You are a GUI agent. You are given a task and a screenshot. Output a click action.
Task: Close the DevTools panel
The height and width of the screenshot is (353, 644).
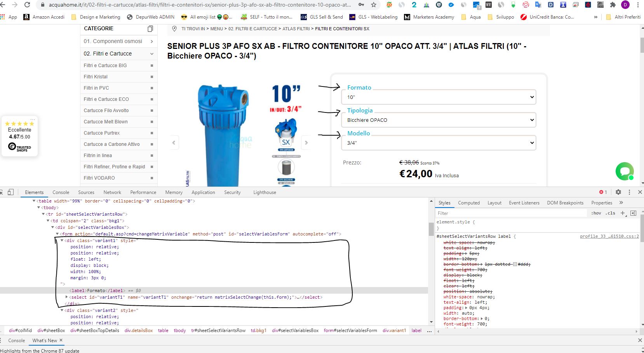click(640, 192)
